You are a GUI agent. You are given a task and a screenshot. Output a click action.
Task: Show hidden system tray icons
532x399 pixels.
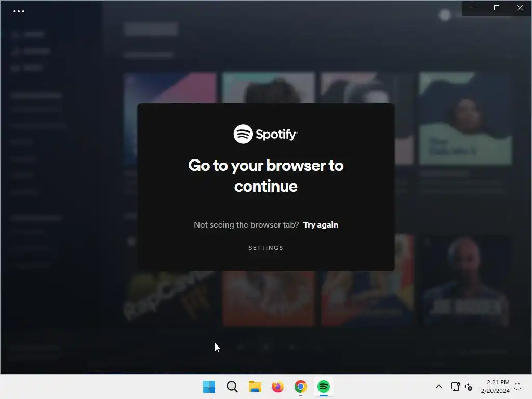438,387
